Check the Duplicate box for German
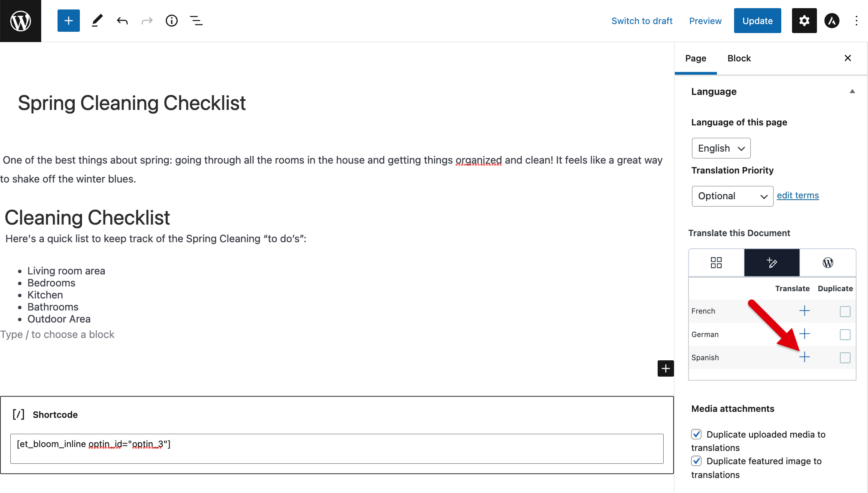Screen dimensions: 868x493 (845, 335)
